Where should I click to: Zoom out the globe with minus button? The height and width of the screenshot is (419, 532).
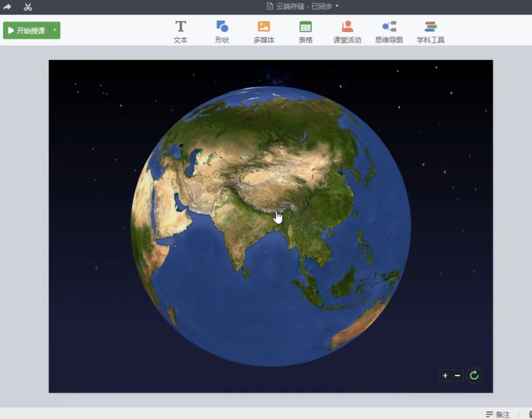click(x=458, y=375)
